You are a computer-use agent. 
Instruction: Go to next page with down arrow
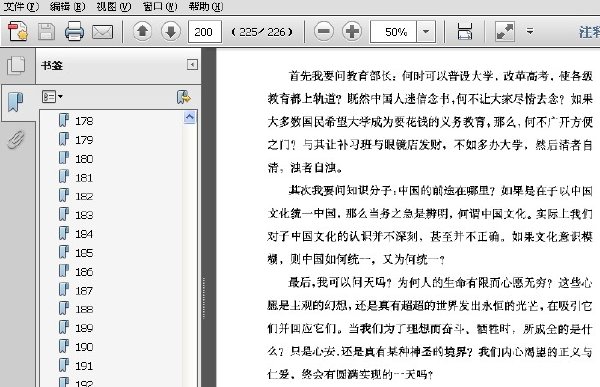tap(171, 31)
